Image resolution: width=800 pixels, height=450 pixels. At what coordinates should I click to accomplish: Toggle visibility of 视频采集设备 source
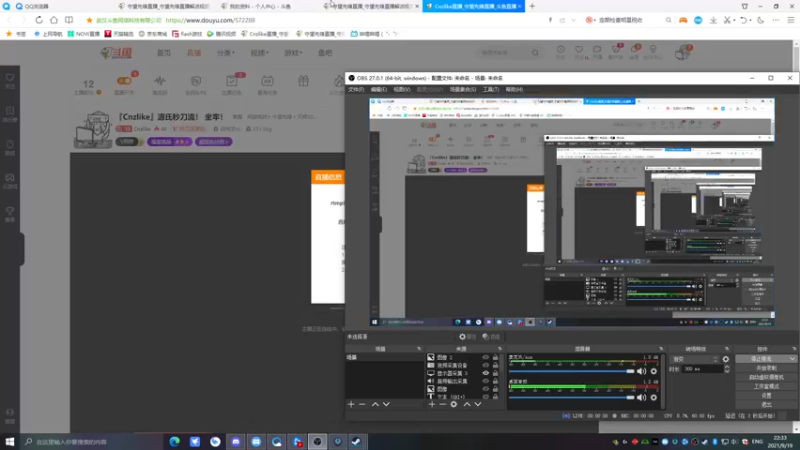485,365
